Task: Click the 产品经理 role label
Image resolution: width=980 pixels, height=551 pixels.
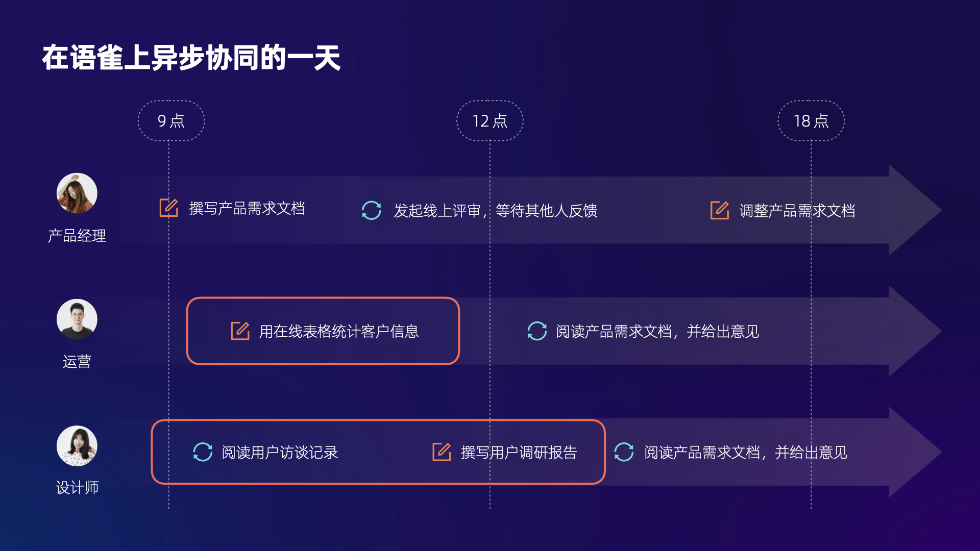Action: point(77,235)
